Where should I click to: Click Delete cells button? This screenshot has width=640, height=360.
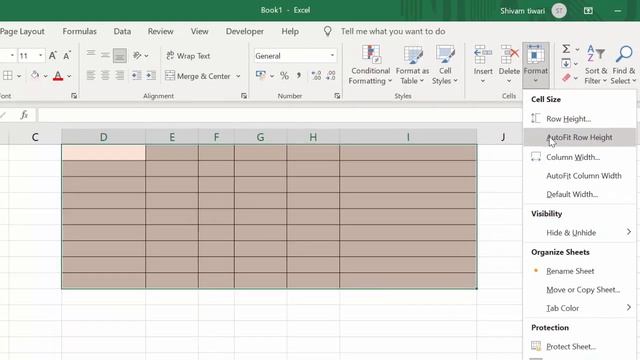509,65
